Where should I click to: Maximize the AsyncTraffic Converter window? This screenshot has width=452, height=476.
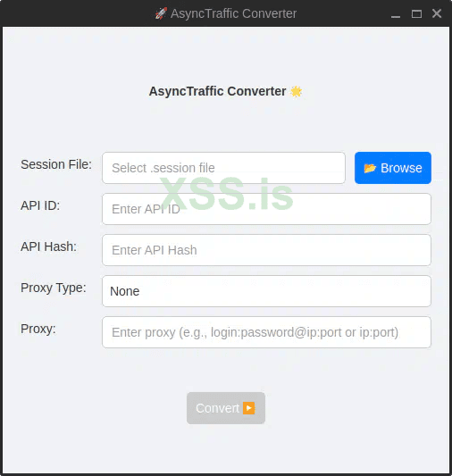(416, 13)
